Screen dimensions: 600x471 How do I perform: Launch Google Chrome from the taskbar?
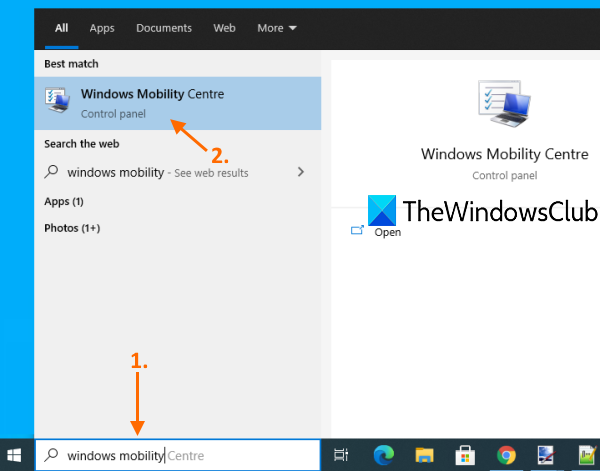point(506,455)
